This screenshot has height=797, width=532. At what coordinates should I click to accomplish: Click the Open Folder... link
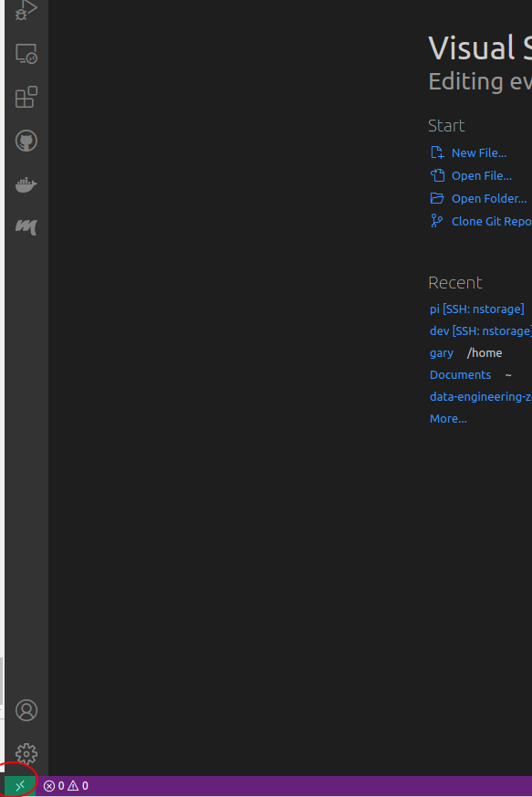pos(489,199)
